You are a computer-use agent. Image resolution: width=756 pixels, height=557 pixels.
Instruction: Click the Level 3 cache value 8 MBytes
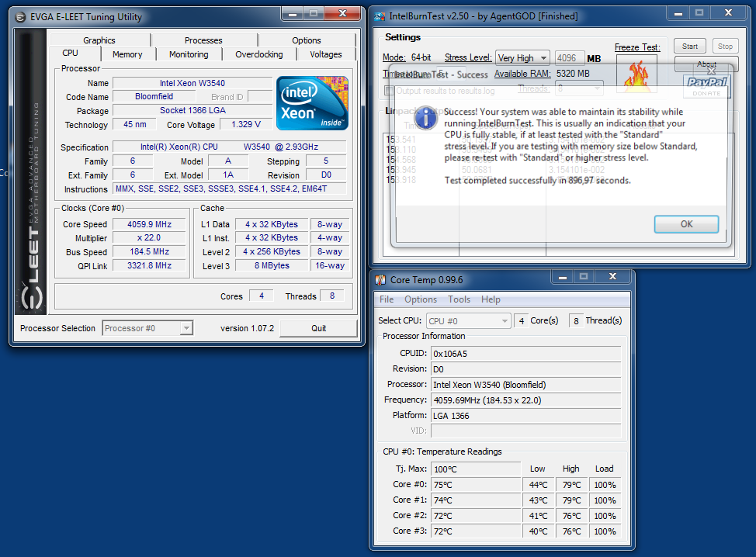point(272,265)
